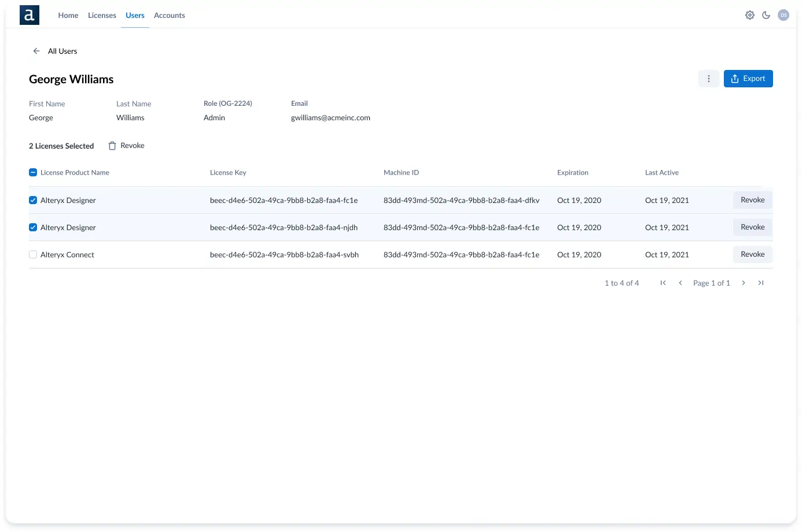Click the trash icon beside Revoke

(x=112, y=146)
